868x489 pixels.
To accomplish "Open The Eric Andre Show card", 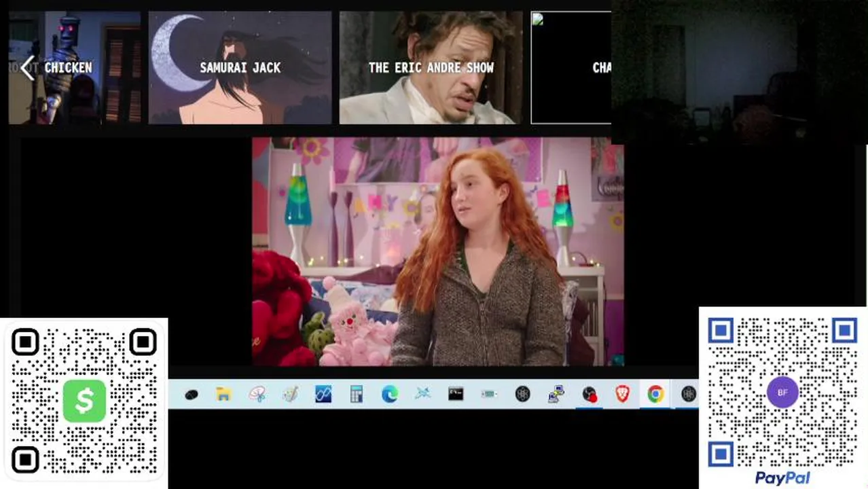I will pos(431,68).
